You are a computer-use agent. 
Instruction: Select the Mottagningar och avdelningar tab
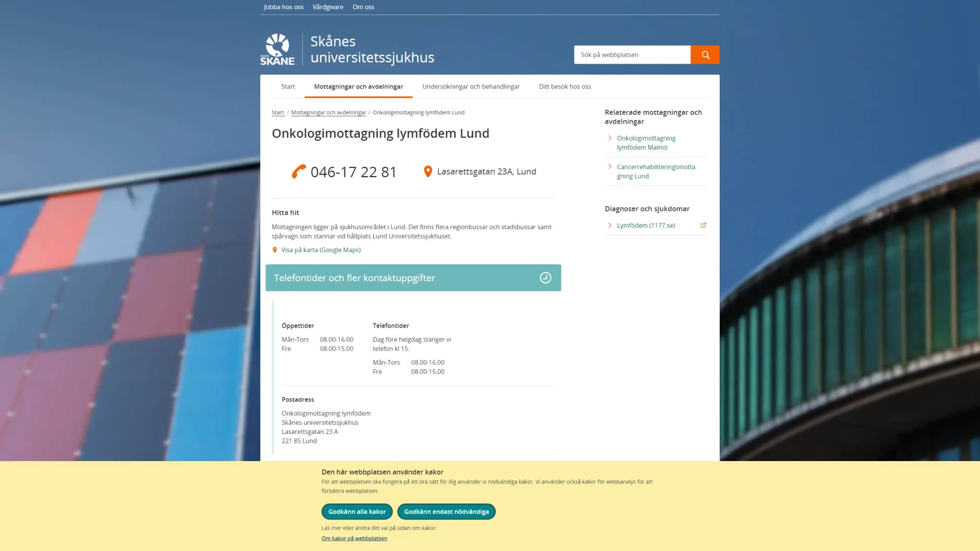pyautogui.click(x=358, y=87)
